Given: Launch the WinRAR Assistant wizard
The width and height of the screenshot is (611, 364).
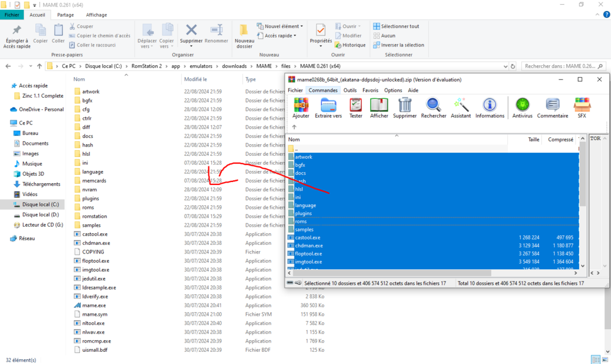Looking at the screenshot, I should click(x=461, y=105).
